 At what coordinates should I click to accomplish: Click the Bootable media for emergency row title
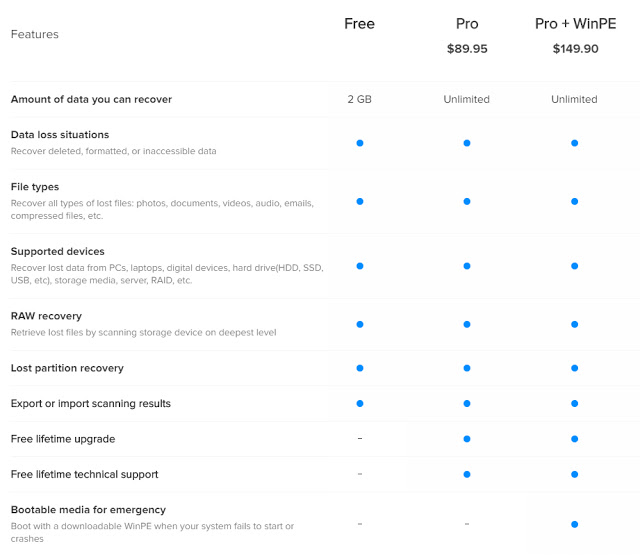[88, 510]
